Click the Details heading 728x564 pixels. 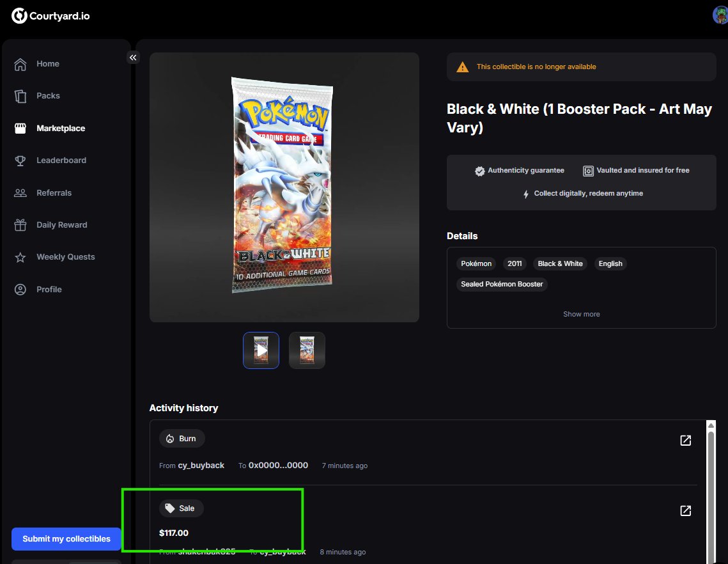[x=462, y=236]
